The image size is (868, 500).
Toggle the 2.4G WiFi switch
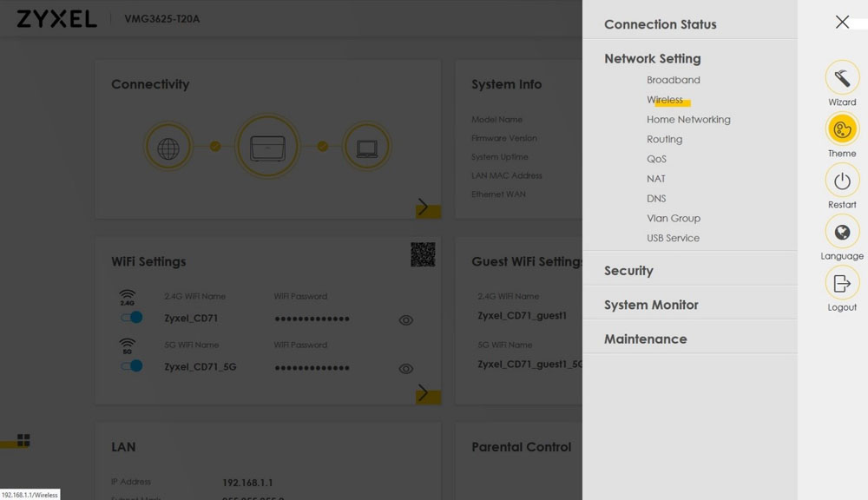pyautogui.click(x=132, y=318)
